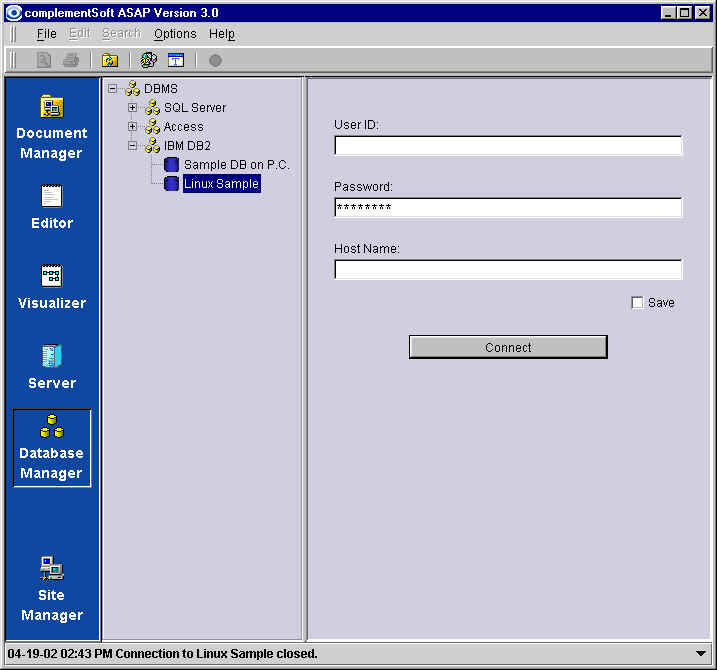Screen dimensions: 717x670
Task: Click the menu bar drag handle
Action: (13, 34)
